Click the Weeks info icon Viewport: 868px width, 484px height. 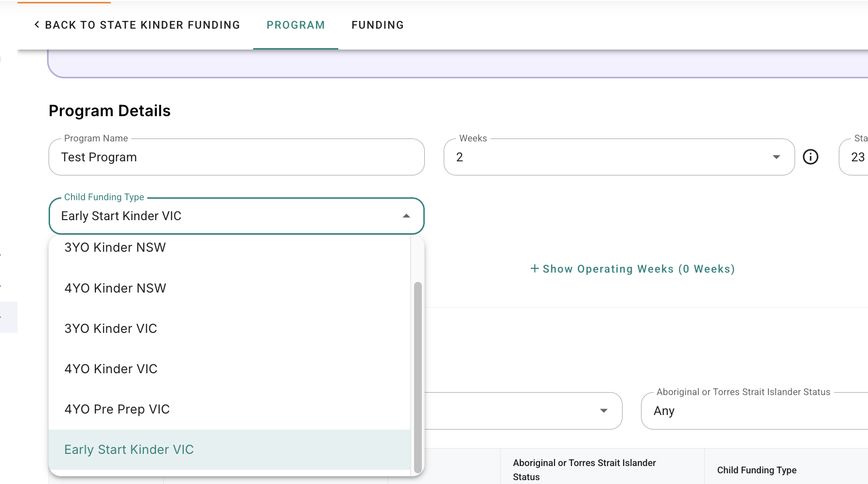pyautogui.click(x=810, y=157)
